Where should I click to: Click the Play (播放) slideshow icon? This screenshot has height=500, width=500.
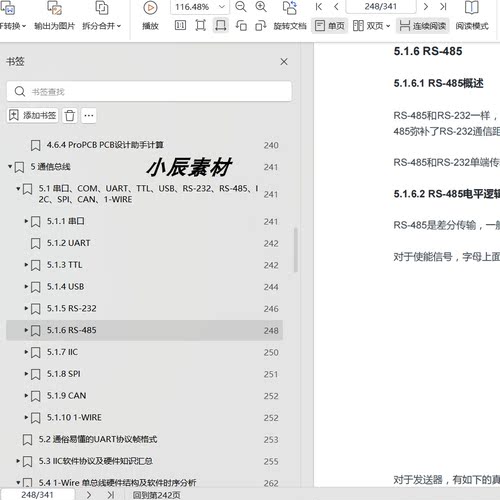pyautogui.click(x=150, y=7)
